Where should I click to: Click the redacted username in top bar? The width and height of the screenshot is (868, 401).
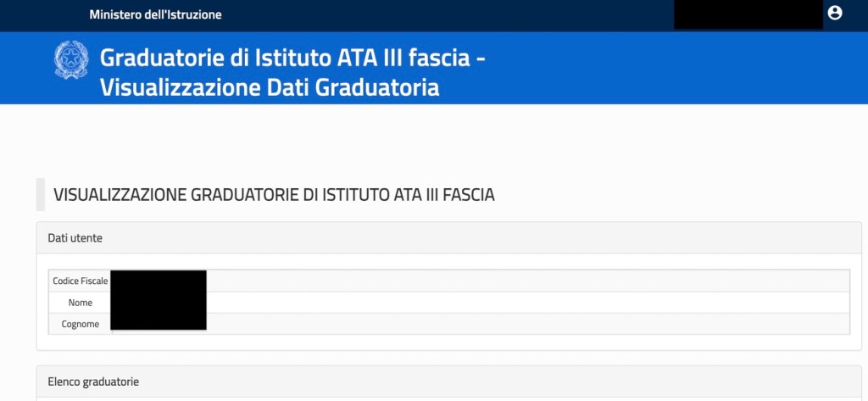pyautogui.click(x=748, y=14)
